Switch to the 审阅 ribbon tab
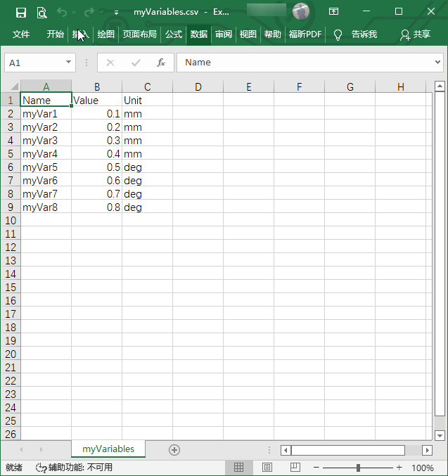This screenshot has width=448, height=476. 224,34
